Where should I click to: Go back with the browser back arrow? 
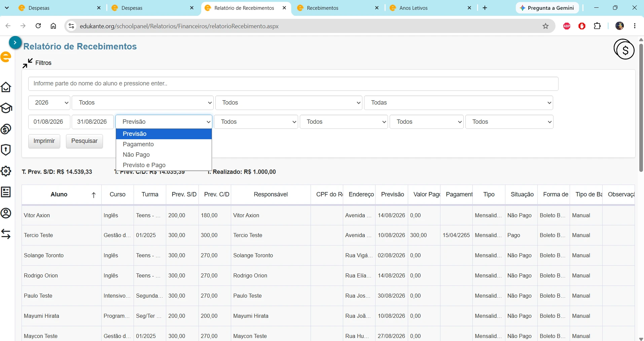coord(8,26)
